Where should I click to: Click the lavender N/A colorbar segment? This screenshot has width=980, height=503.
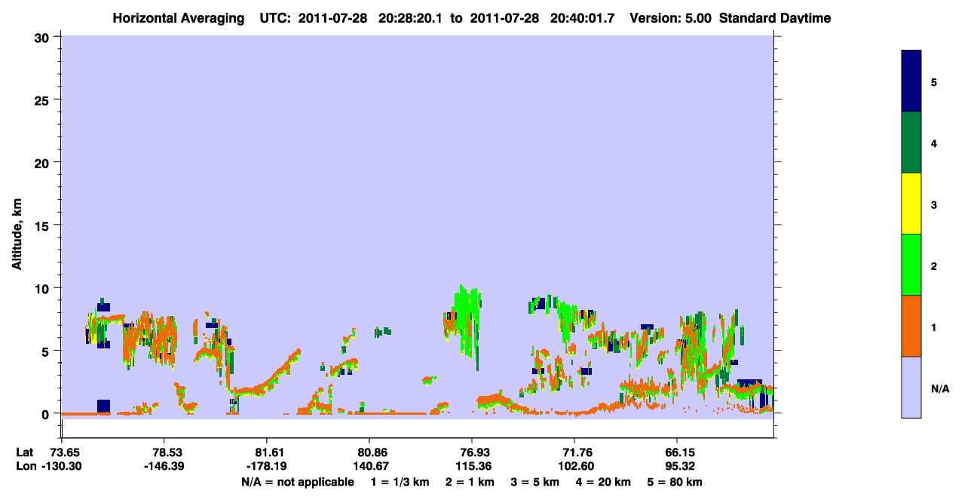[911, 387]
